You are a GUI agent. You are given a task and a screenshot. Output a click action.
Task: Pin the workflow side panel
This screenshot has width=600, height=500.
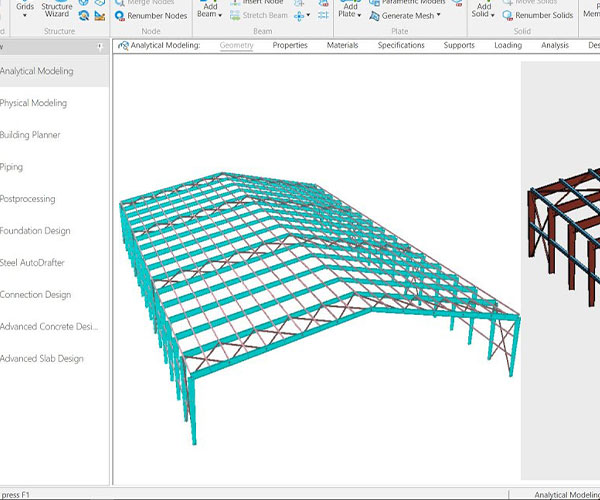pyautogui.click(x=99, y=47)
